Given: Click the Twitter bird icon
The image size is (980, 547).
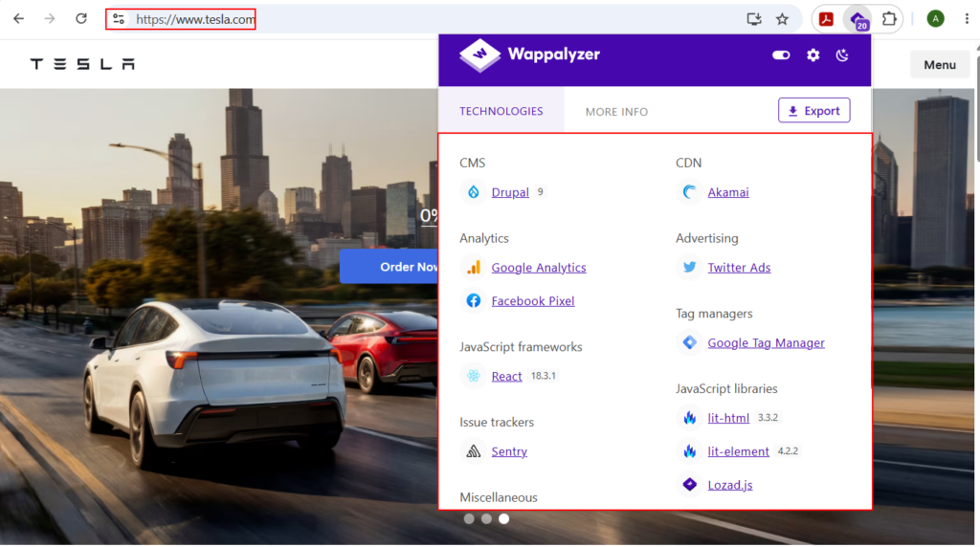Looking at the screenshot, I should pyautogui.click(x=689, y=267).
